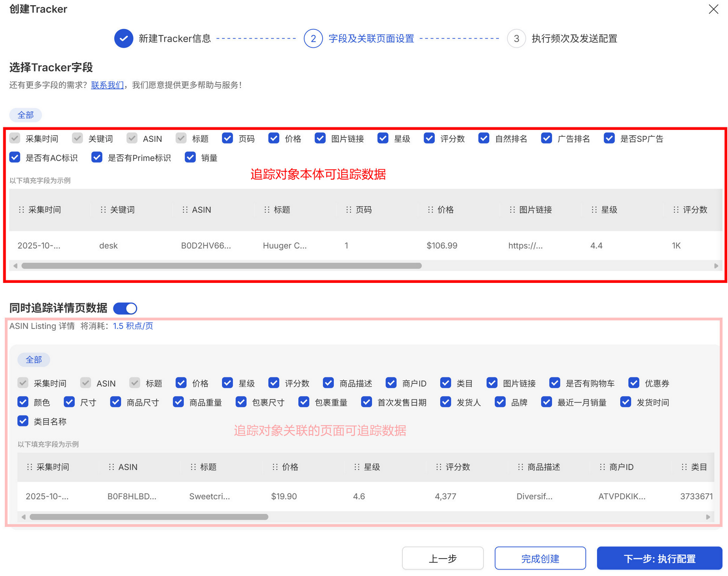
Task: Click the step 1 completed checkmark icon
Action: coord(124,38)
